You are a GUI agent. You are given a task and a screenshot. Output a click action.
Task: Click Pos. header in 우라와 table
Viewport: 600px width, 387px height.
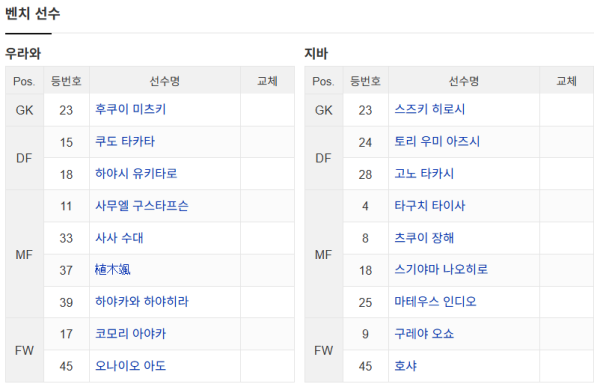tap(24, 81)
